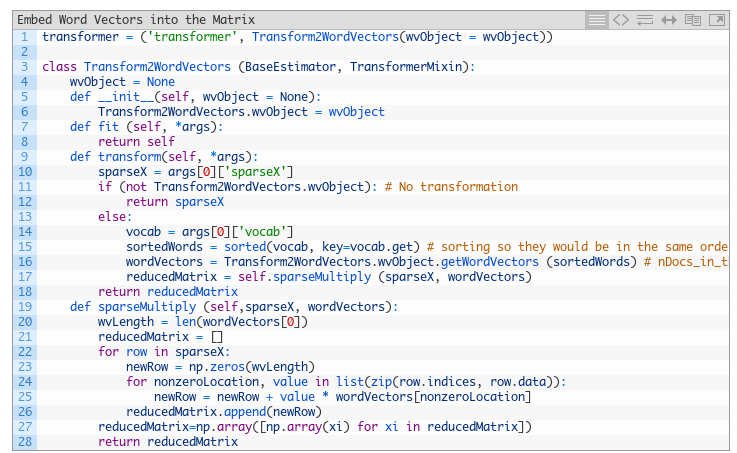Image resolution: width=737 pixels, height=453 pixels.
Task: Click 'fit' method name on line 7
Action: click(108, 127)
